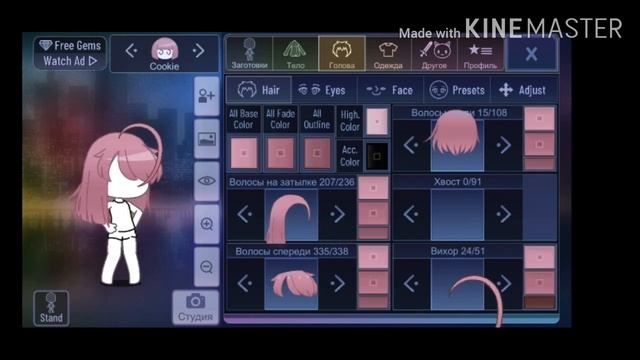Pick top swatch for Вихор 24/51
This screenshot has height=360, width=640.
540,257
